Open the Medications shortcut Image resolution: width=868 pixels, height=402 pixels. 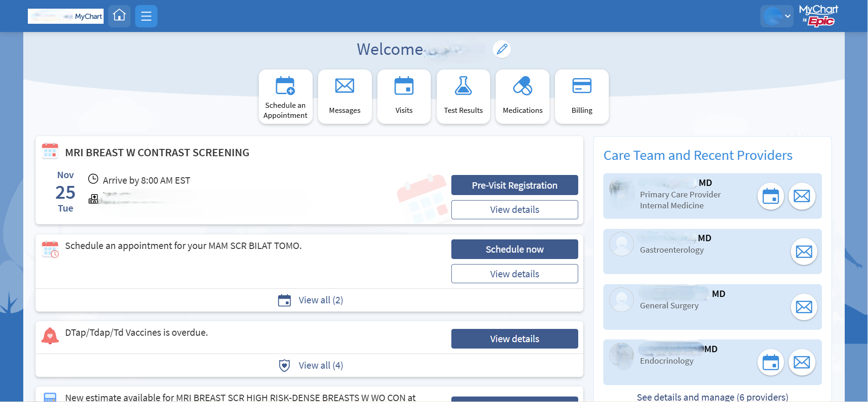pyautogui.click(x=523, y=96)
